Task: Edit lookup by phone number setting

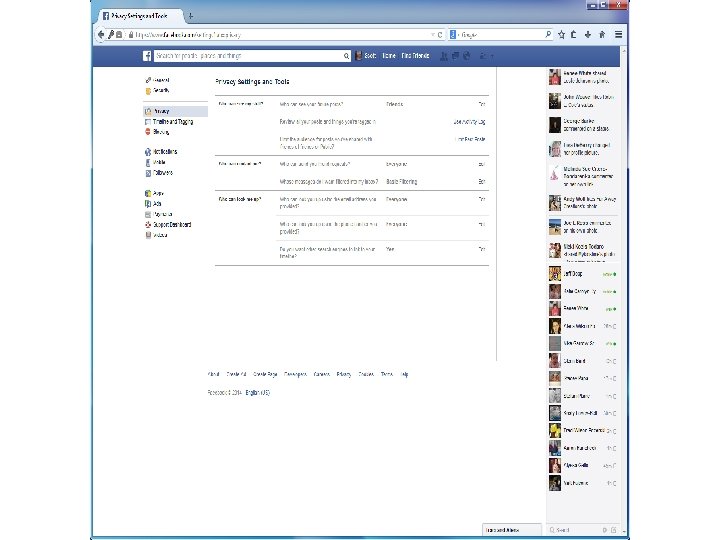Action: [482, 224]
